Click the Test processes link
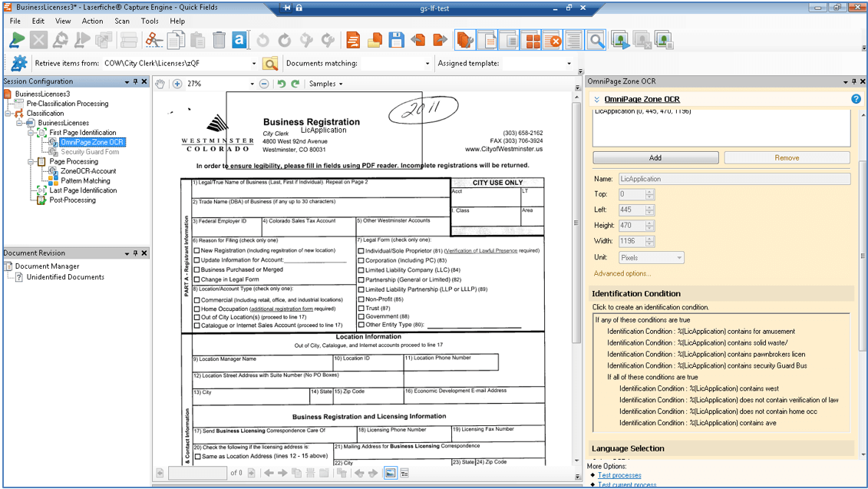The width and height of the screenshot is (868, 489). pos(619,475)
